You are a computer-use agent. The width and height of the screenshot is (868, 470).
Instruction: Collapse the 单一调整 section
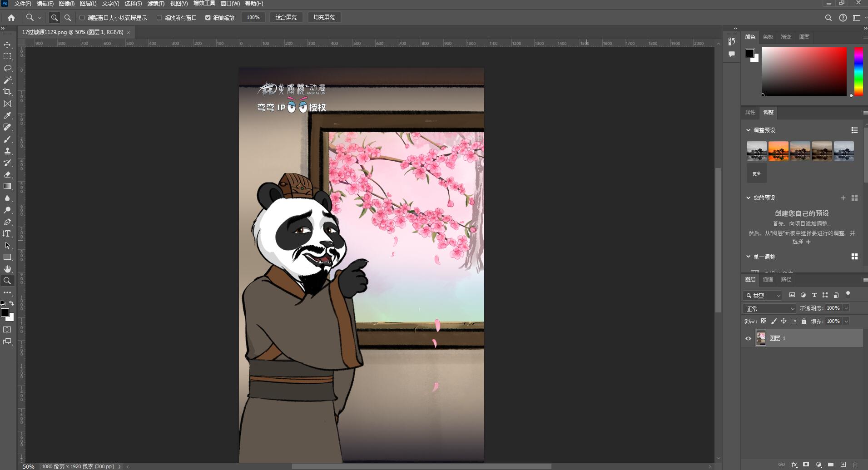pos(749,257)
